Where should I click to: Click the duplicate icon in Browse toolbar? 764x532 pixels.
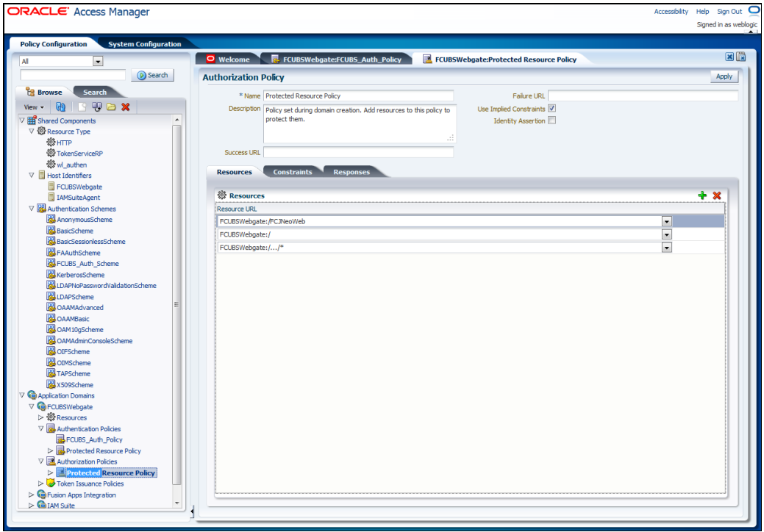(x=97, y=107)
